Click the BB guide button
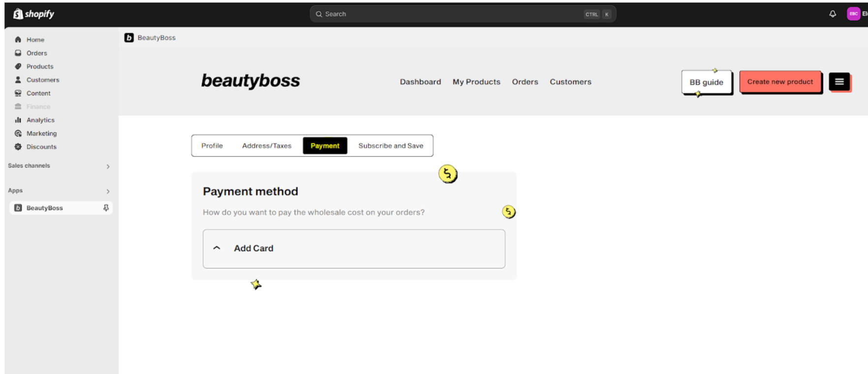 707,82
